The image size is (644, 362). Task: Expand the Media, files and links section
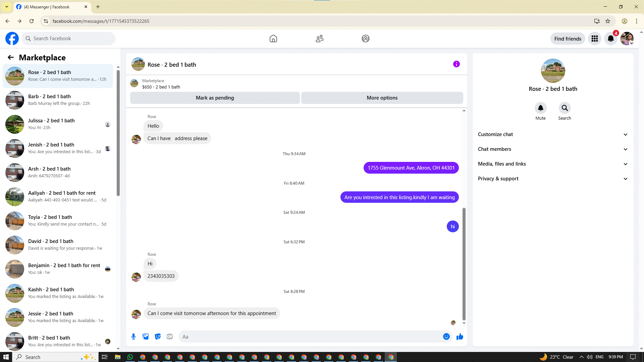553,164
